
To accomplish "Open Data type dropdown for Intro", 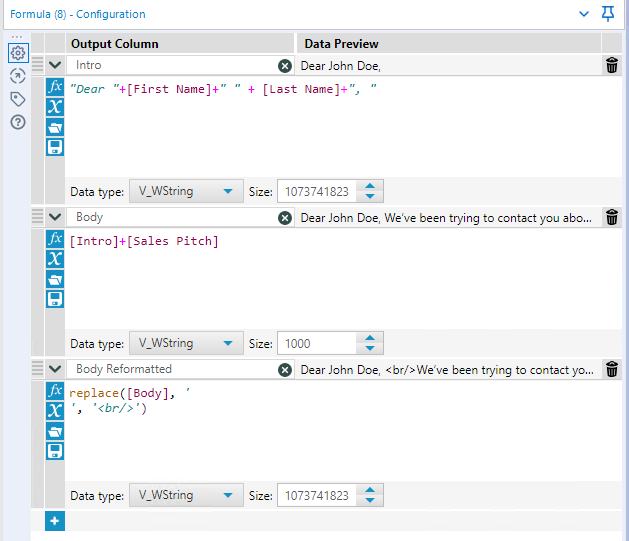I will tap(186, 191).
